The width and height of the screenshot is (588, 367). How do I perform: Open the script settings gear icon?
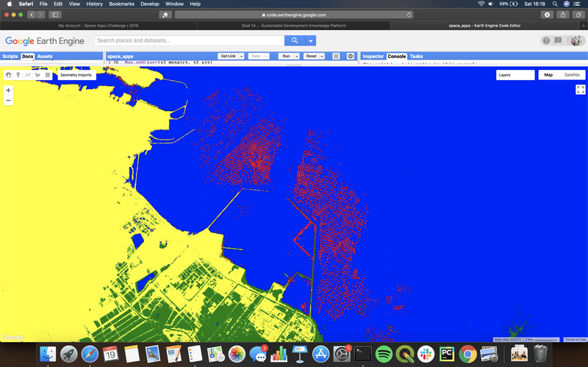[351, 56]
